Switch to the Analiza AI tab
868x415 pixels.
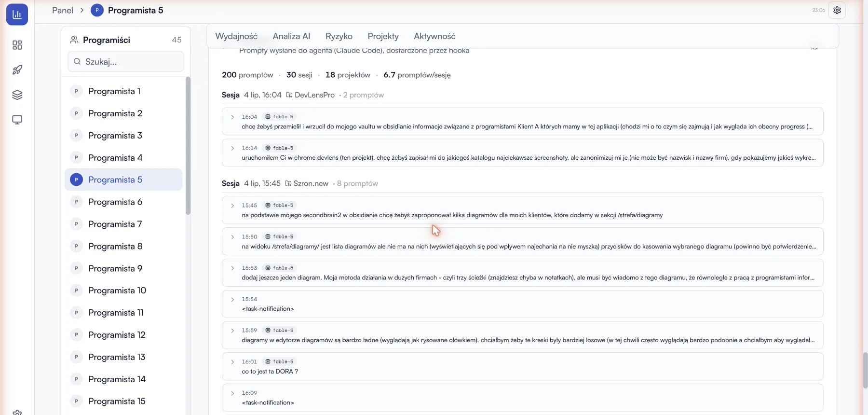[x=291, y=36]
